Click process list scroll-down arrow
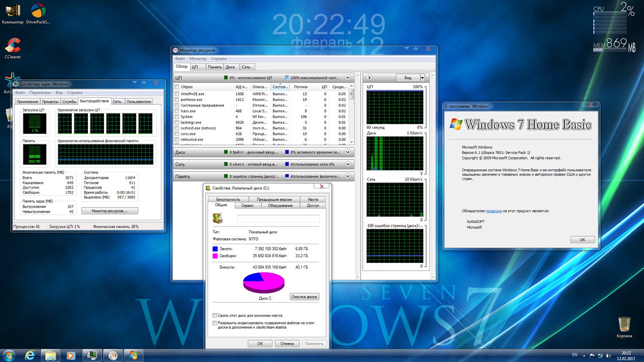The image size is (644, 362). point(352,142)
